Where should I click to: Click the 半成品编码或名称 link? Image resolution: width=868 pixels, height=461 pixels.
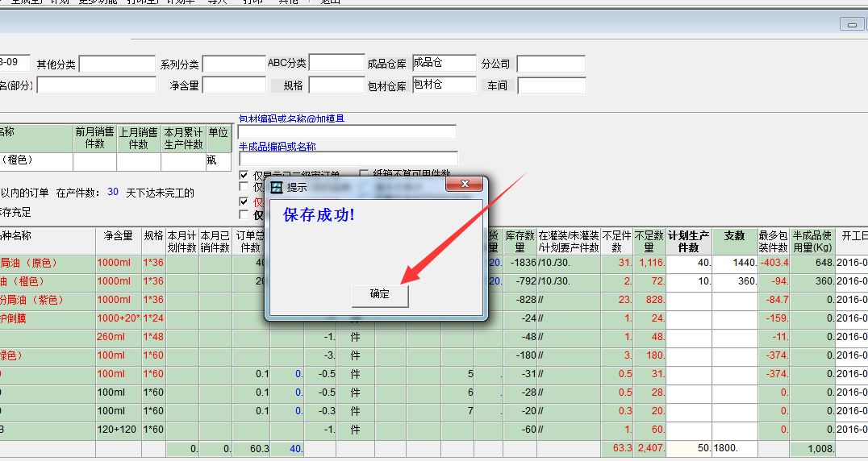click(277, 147)
